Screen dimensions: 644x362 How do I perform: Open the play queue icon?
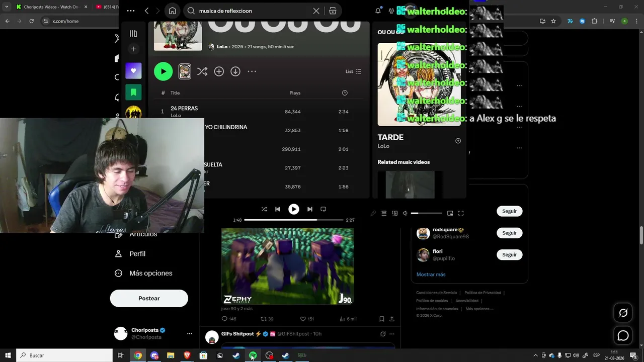point(384,213)
